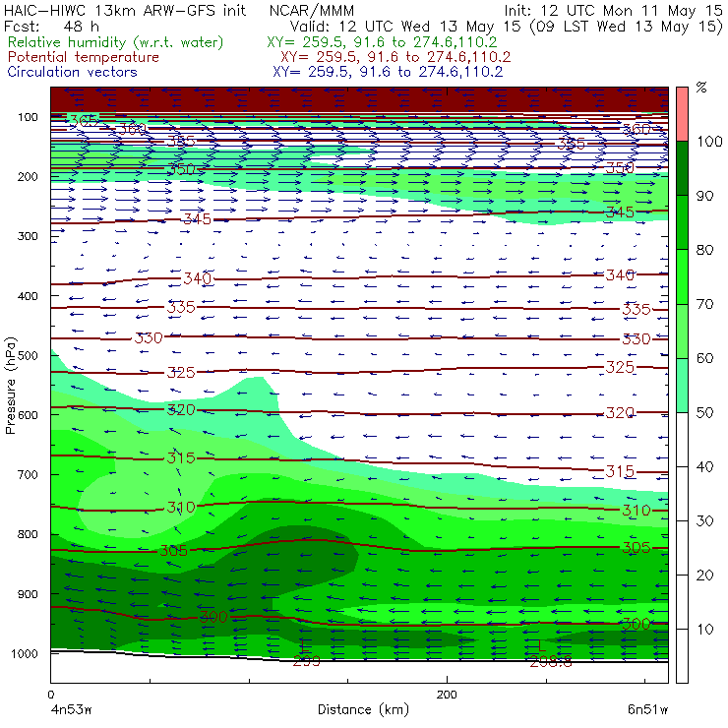
Task: Pick the 80–90% green color bar segment
Action: click(682, 222)
